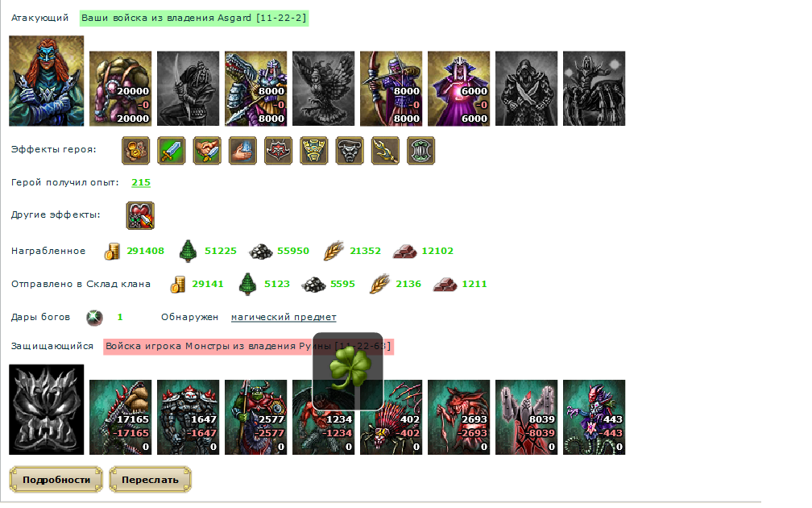The width and height of the screenshot is (812, 508).
Task: Click the golden trident effect icon
Action: (386, 151)
